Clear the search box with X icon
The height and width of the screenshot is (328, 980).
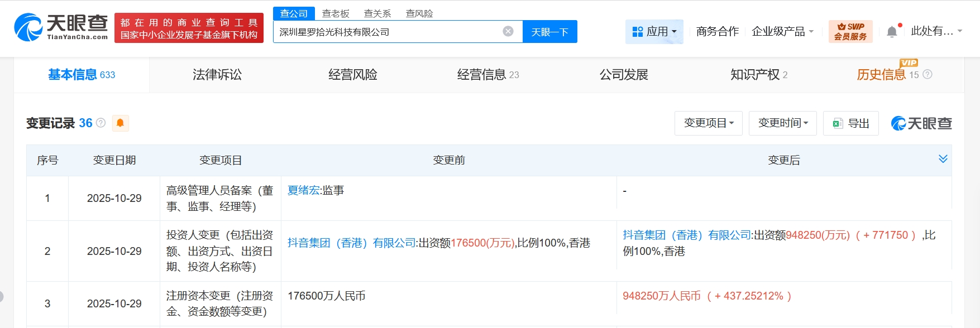(508, 31)
